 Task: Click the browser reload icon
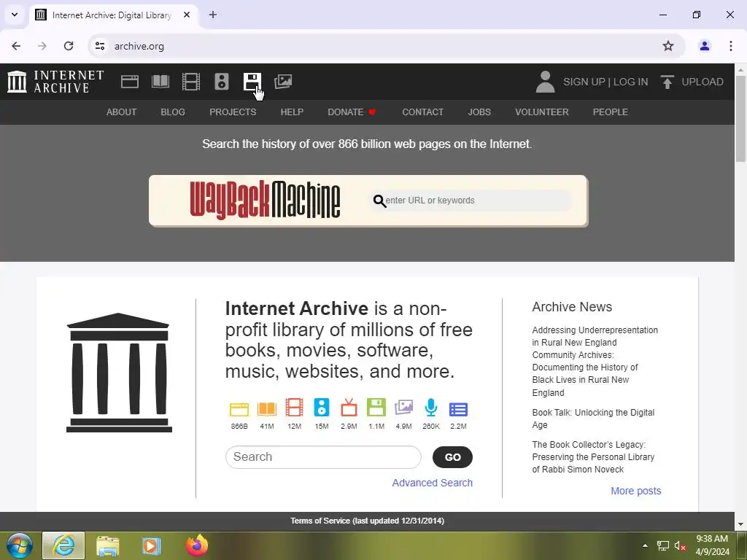69,46
